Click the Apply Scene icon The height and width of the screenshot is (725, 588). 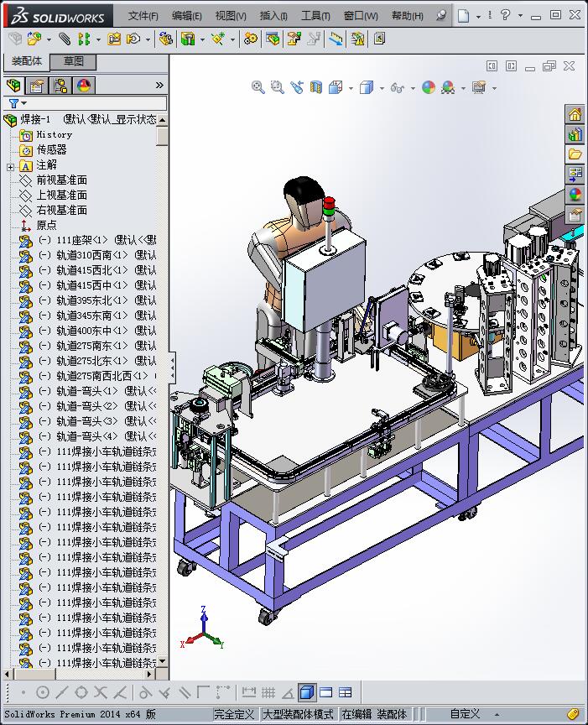click(448, 87)
